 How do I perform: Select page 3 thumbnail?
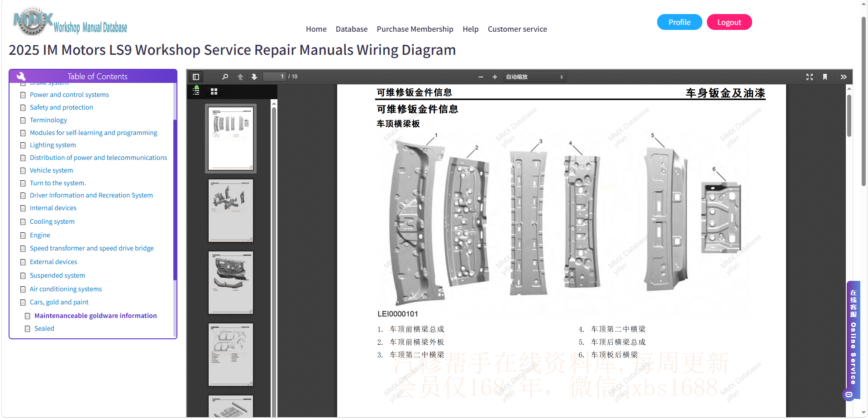(x=231, y=283)
